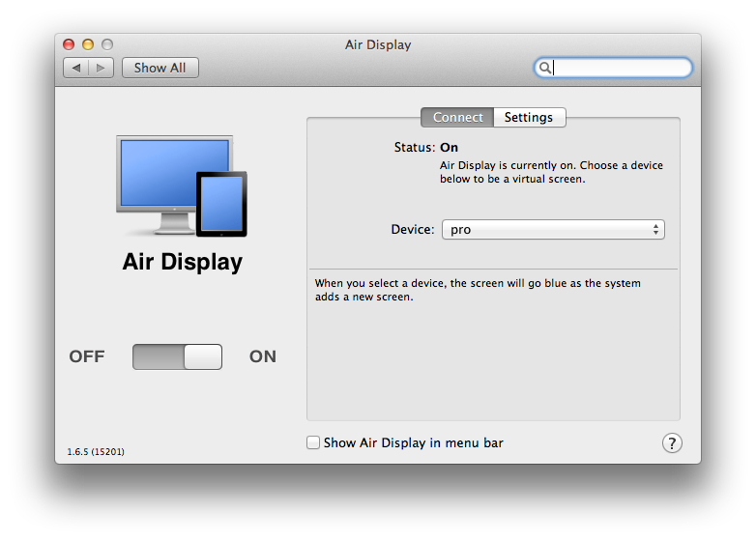756x540 pixels.
Task: Minimize the window with the yellow button
Action: coord(88,44)
